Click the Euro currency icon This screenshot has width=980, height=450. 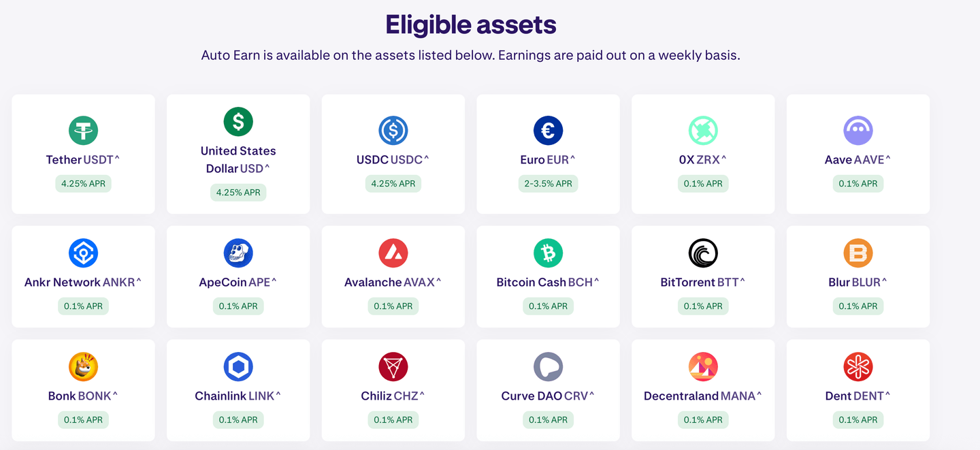(x=548, y=130)
